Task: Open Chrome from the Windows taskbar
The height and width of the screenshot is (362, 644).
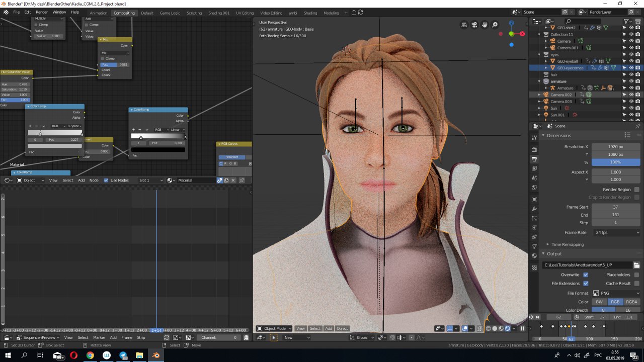Action: coord(90,355)
